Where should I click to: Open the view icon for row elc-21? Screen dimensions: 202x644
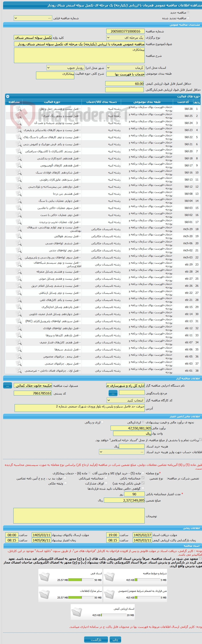19,300
